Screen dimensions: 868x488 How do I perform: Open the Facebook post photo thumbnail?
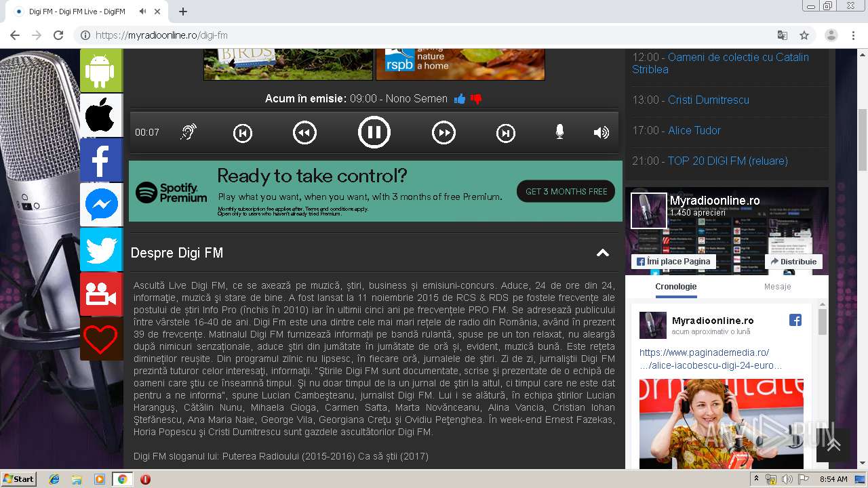[722, 423]
